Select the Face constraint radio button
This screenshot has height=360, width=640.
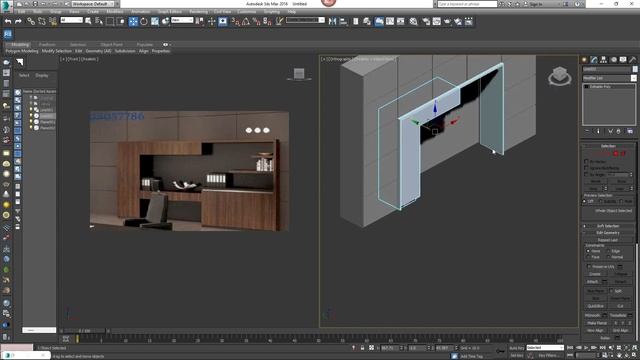coord(588,257)
